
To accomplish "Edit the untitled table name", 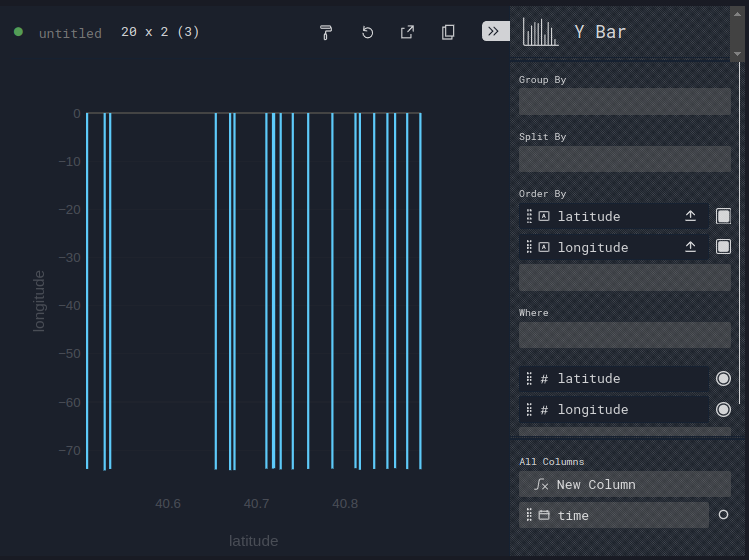I will (70, 33).
